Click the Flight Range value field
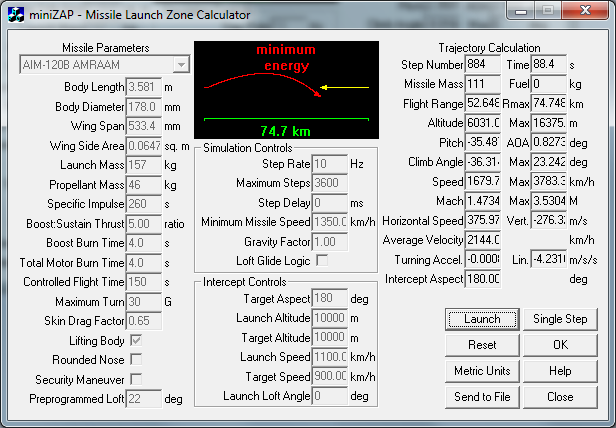Screen dimensions: 616x428 [483, 103]
